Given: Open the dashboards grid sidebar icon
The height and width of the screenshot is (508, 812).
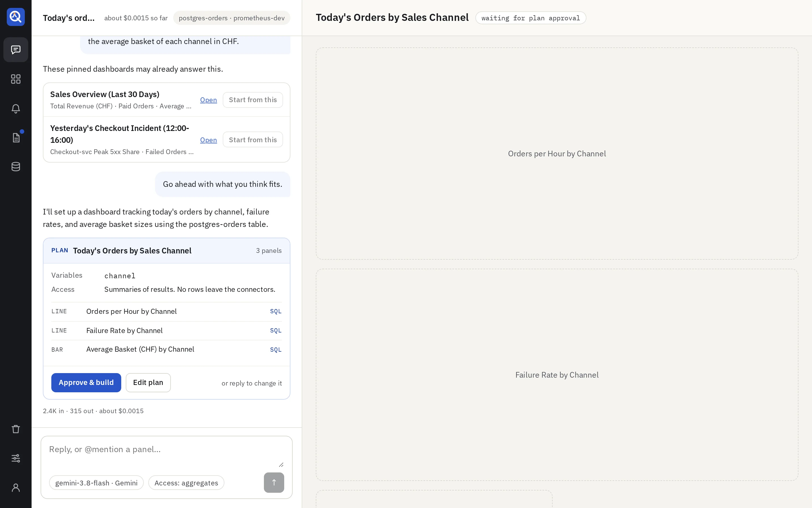Looking at the screenshot, I should tap(16, 79).
